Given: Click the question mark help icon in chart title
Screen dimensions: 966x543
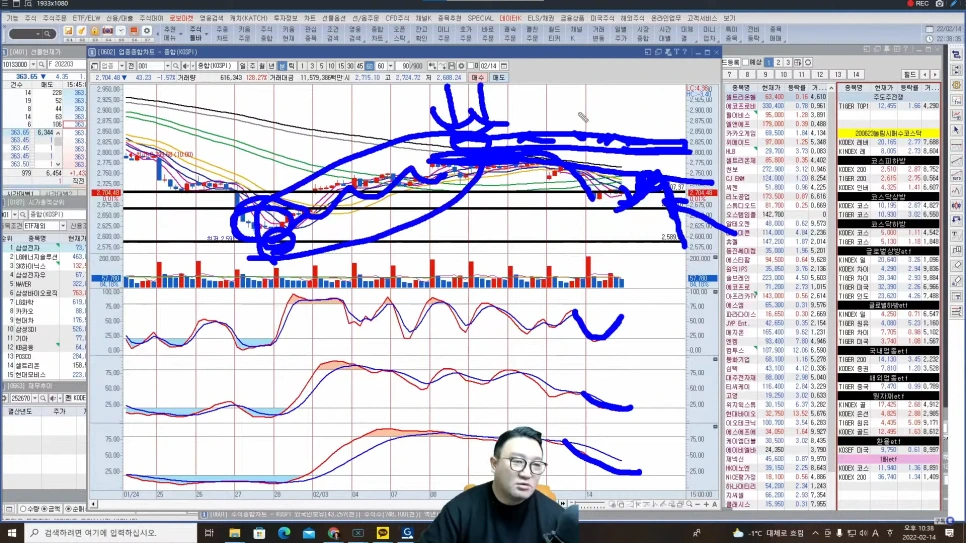Looking at the screenshot, I should click(x=684, y=52).
